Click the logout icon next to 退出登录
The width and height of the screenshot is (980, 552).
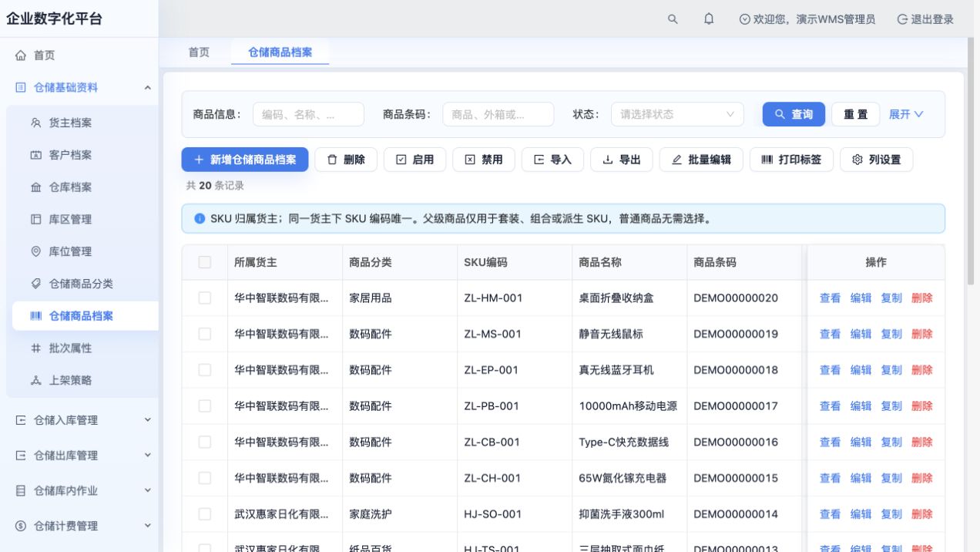902,19
